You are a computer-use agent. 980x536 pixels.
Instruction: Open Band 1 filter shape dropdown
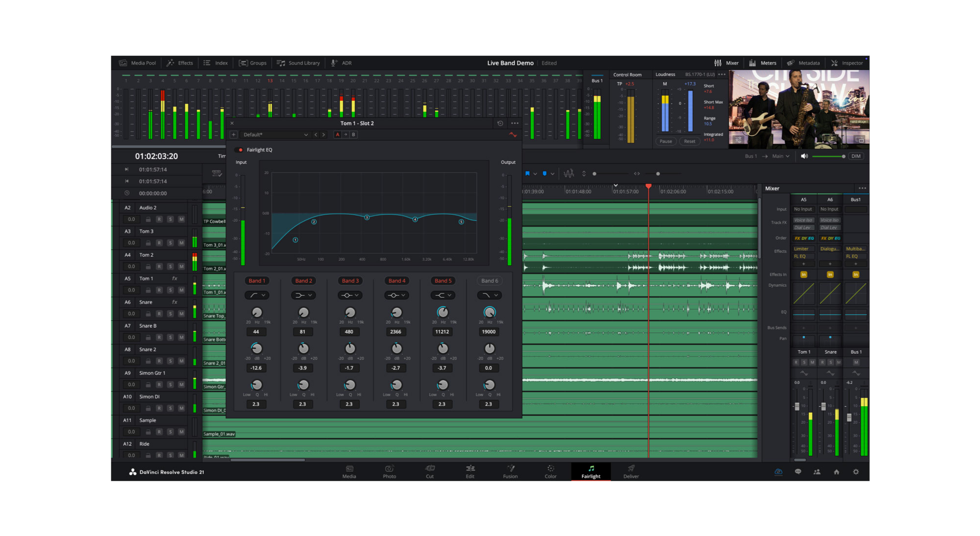257,295
